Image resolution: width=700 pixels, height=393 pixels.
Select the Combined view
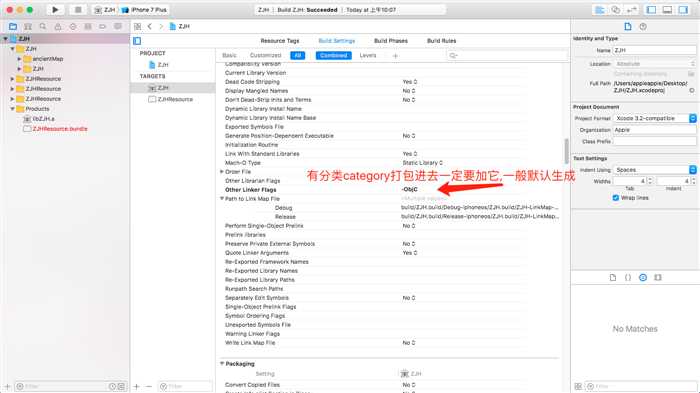(334, 55)
